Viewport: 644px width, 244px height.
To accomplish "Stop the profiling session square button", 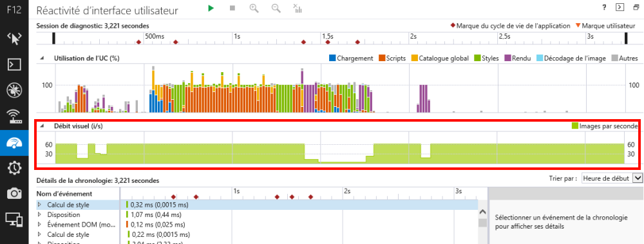I will pos(232,8).
